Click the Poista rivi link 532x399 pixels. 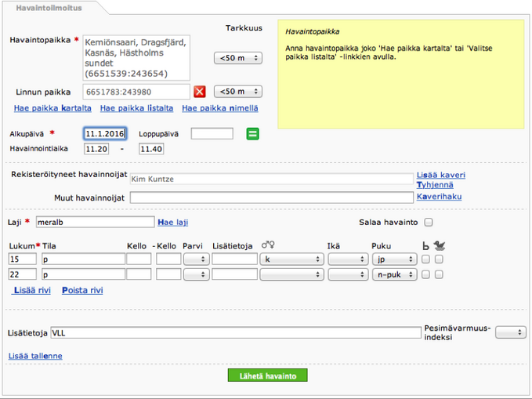pyautogui.click(x=82, y=290)
